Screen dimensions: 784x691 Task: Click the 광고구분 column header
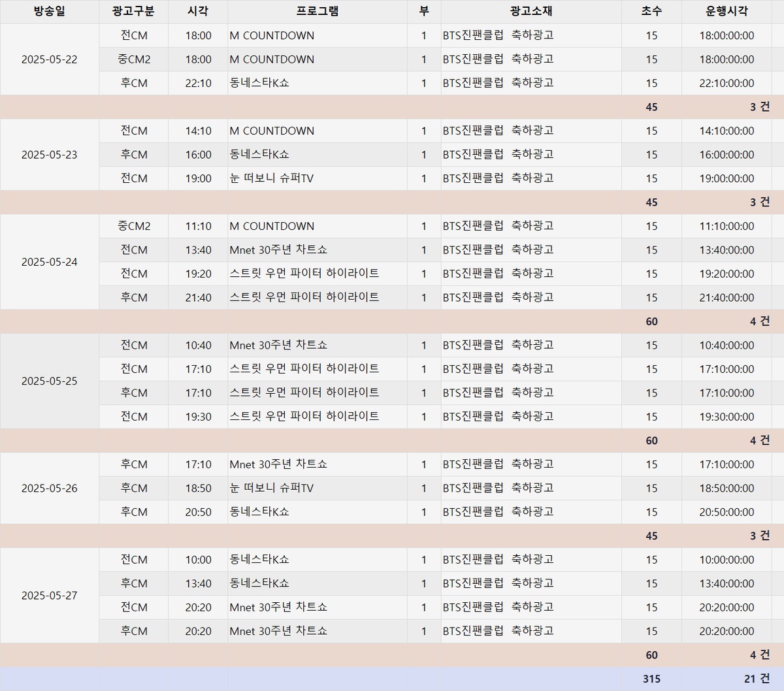pos(133,12)
